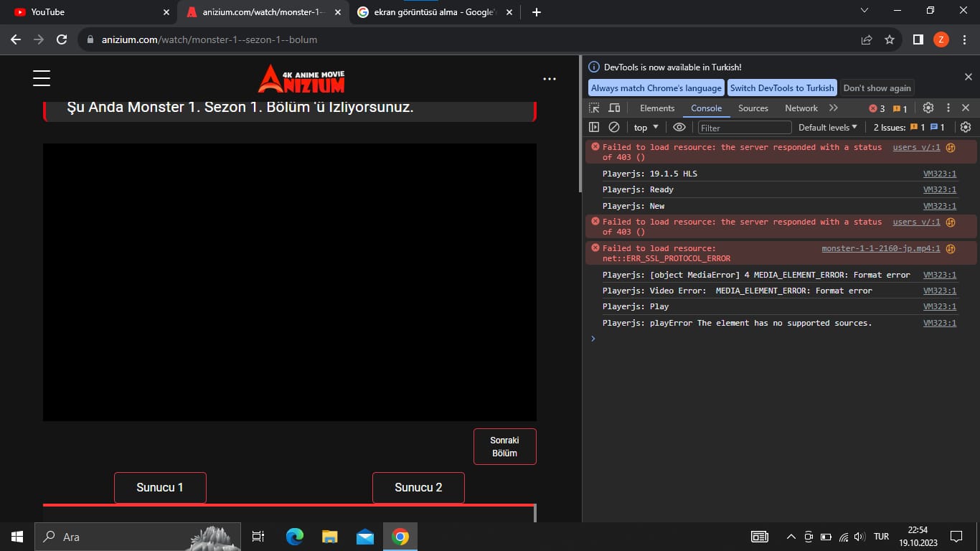This screenshot has height=551, width=980.
Task: Expand the Default levels log filter
Action: click(x=828, y=127)
